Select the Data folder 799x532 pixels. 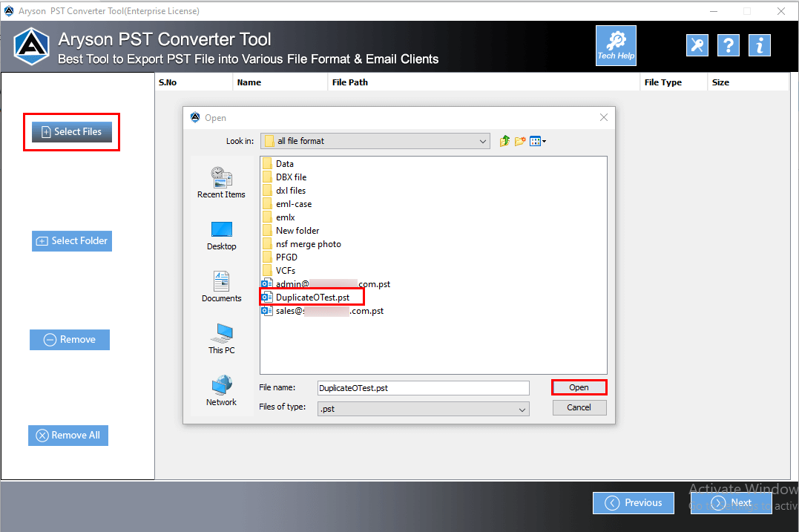click(278, 163)
